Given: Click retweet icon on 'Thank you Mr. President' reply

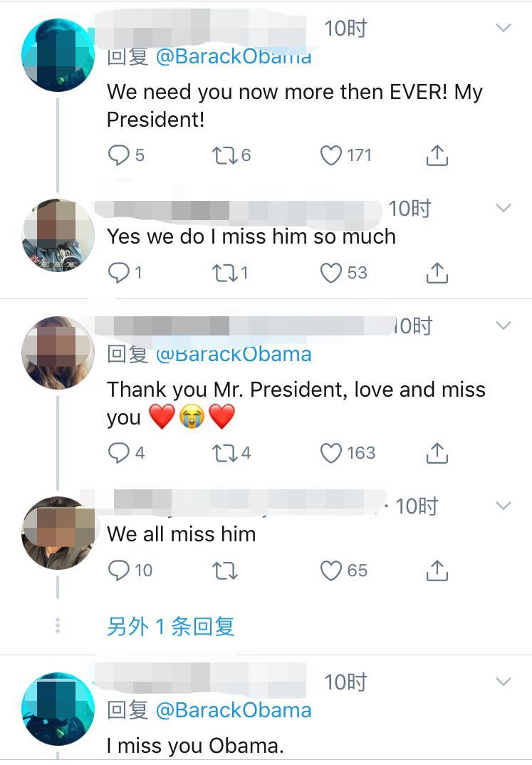Looking at the screenshot, I should 226,453.
